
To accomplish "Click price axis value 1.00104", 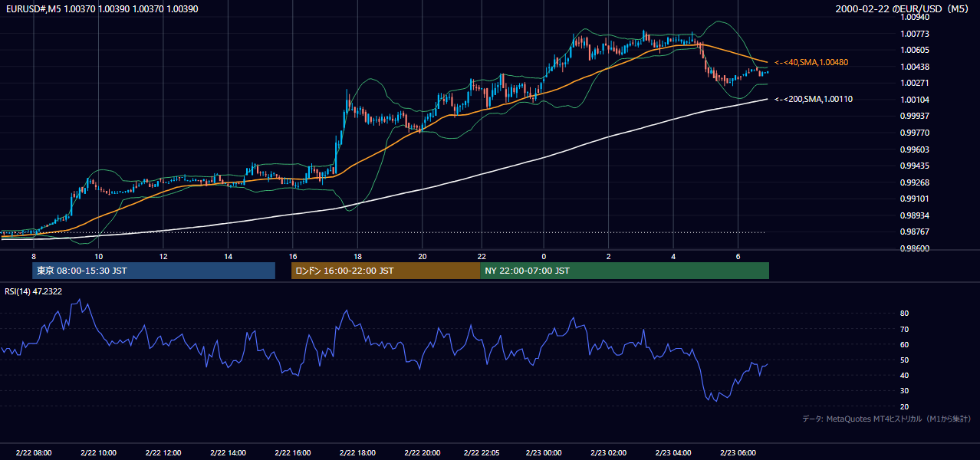I will tap(915, 100).
